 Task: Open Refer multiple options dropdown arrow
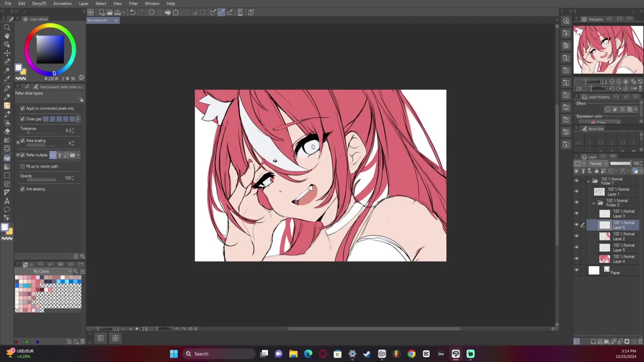tap(77, 155)
